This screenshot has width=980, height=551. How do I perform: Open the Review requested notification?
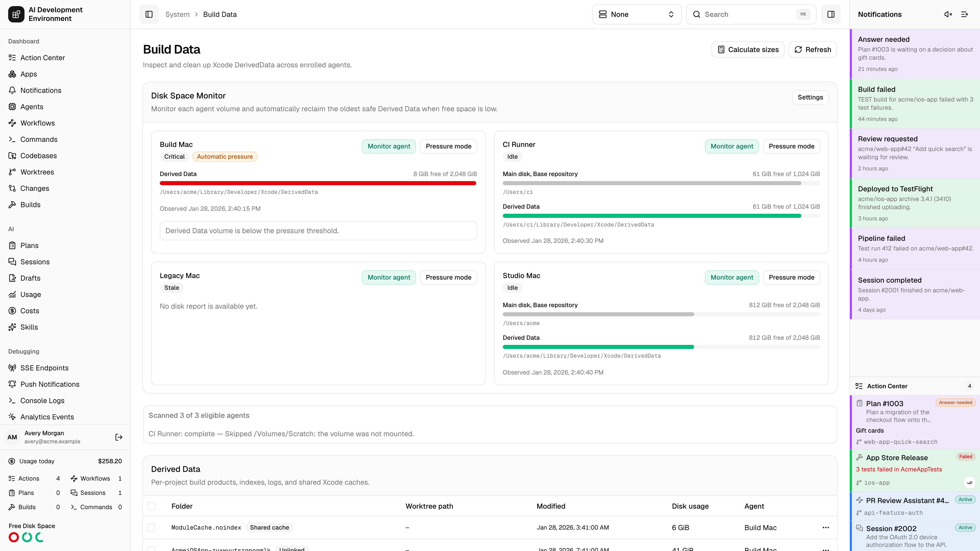pos(915,153)
